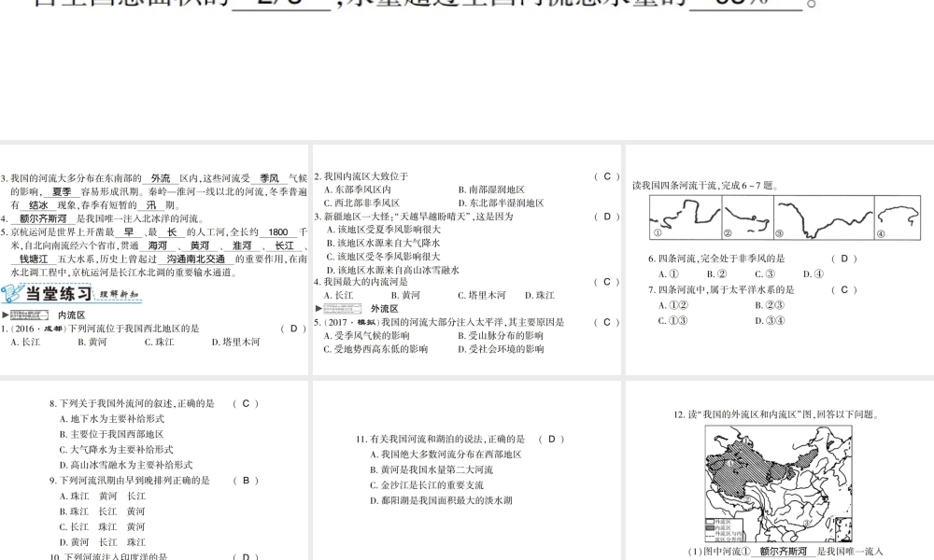Select option D. 该地区水源来自高山冰雪融水
Image resolution: width=934 pixels, height=560 pixels.
click(392, 270)
